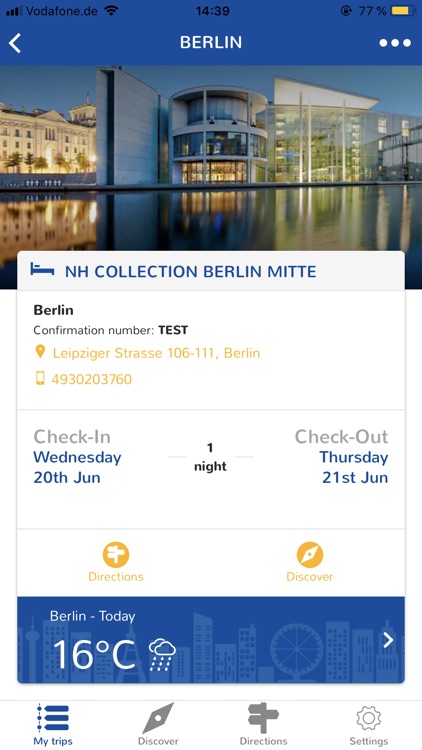This screenshot has height=750, width=422.
Task: Tap the phone icon next to number
Action: point(40,378)
